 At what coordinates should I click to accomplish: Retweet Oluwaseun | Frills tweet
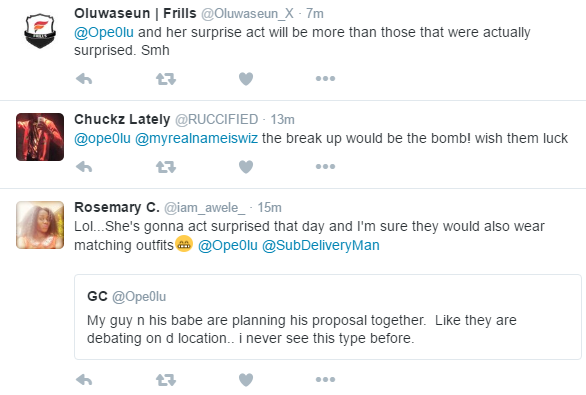point(166,79)
